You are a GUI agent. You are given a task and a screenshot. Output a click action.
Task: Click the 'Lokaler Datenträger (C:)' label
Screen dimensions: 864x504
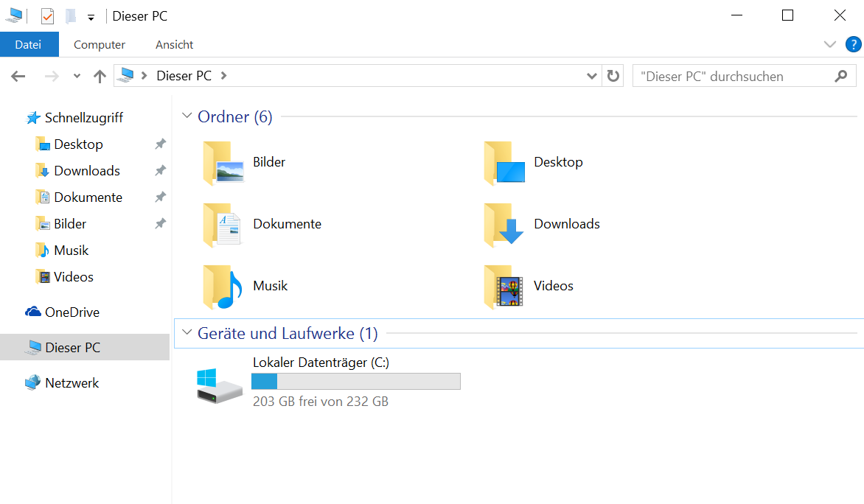click(x=321, y=363)
